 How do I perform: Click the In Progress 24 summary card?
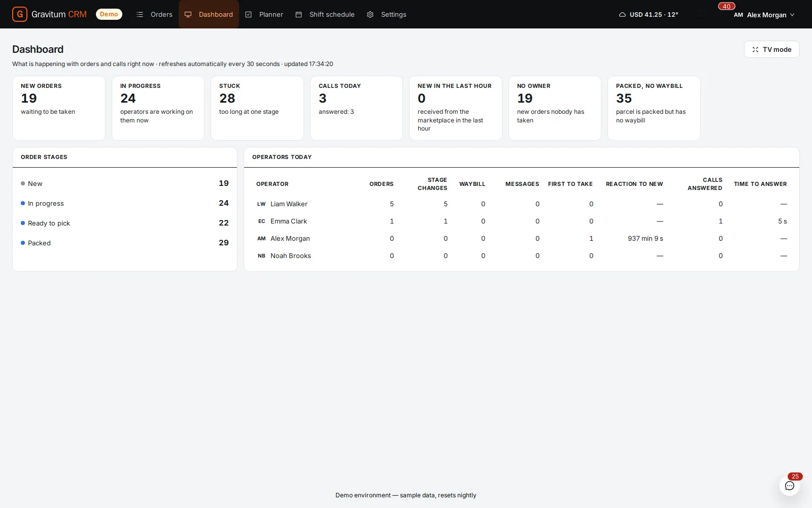[158, 108]
